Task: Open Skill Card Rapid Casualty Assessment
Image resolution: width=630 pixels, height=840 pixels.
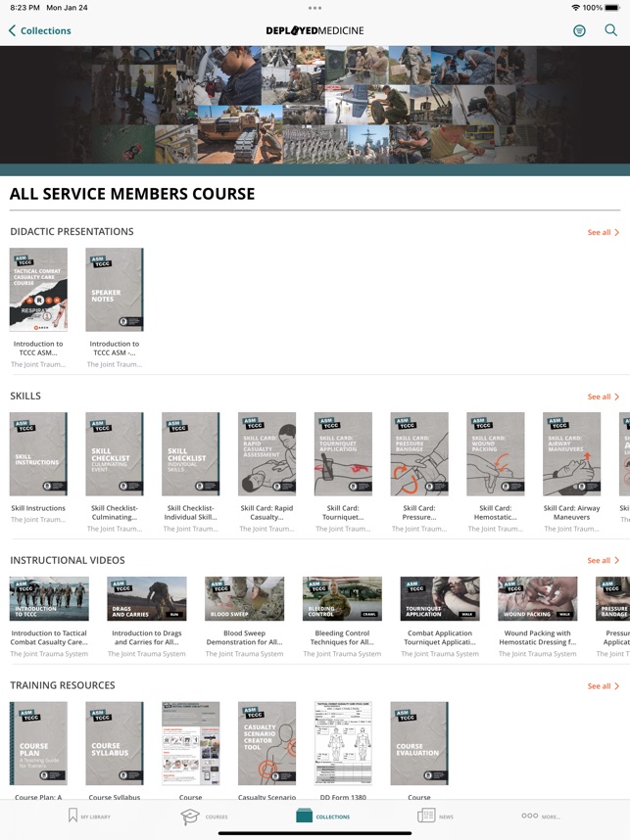Action: click(x=267, y=453)
